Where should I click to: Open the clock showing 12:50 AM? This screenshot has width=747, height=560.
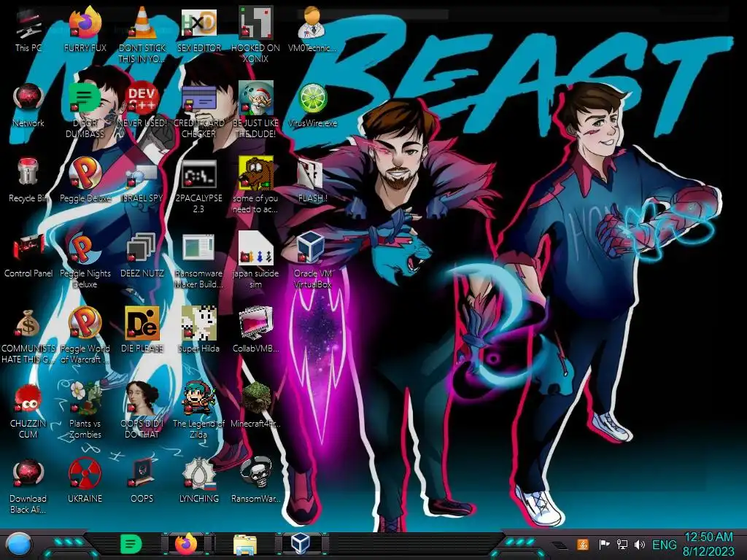pyautogui.click(x=708, y=545)
